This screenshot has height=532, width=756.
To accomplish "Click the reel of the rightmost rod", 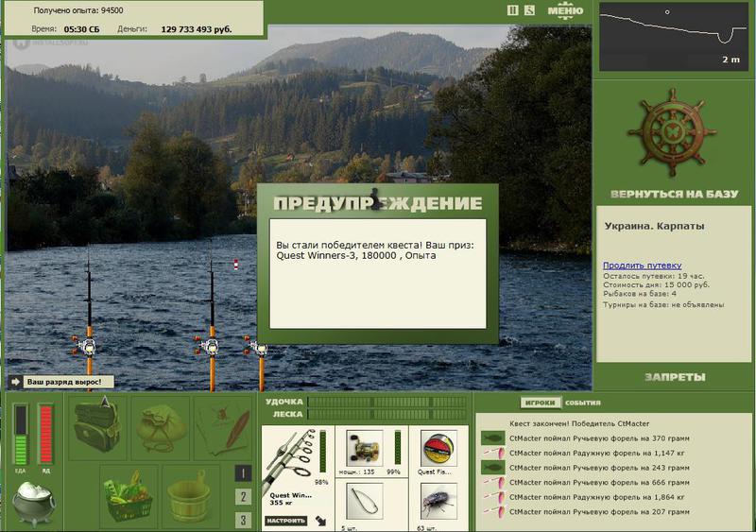I will (257, 348).
